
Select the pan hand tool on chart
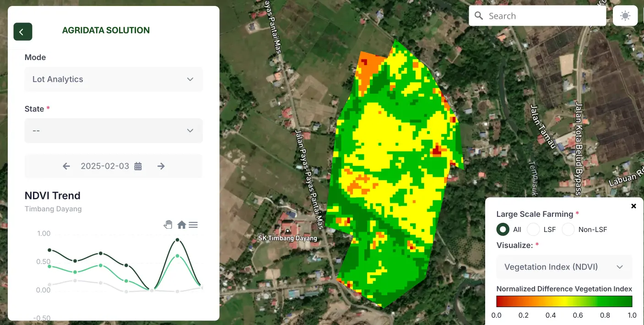point(168,225)
